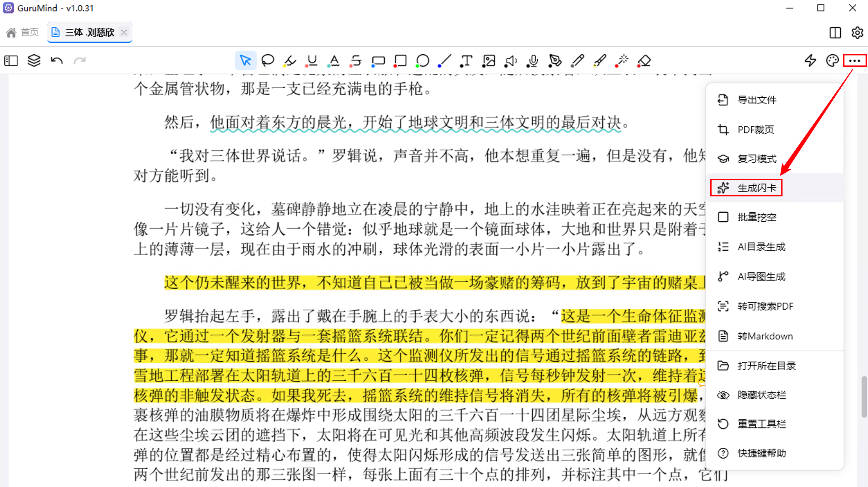Minimize the GuruMind window
Screen dimensions: 868x487
coord(789,8)
